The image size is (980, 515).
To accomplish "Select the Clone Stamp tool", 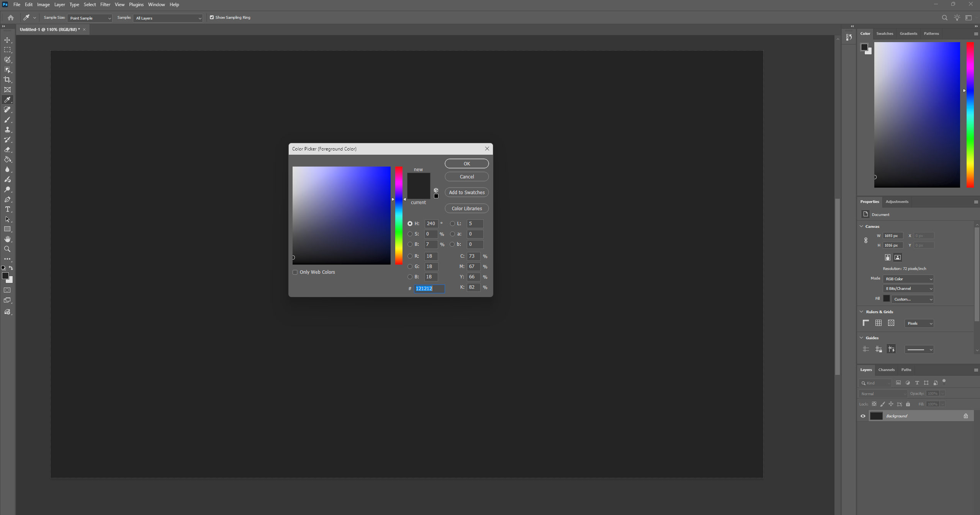I will pos(7,130).
